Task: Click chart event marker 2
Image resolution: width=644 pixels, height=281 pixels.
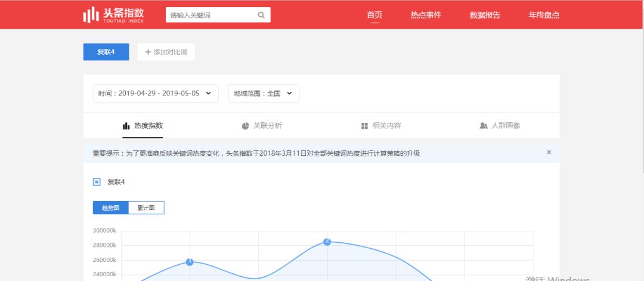Action: 327,242
